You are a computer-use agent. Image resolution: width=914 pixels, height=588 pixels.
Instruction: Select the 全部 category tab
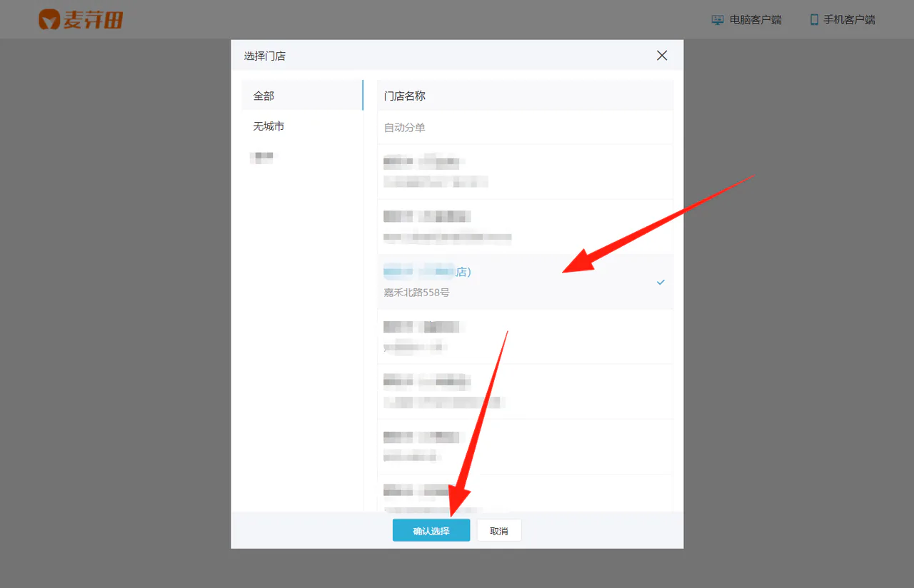[x=303, y=95]
